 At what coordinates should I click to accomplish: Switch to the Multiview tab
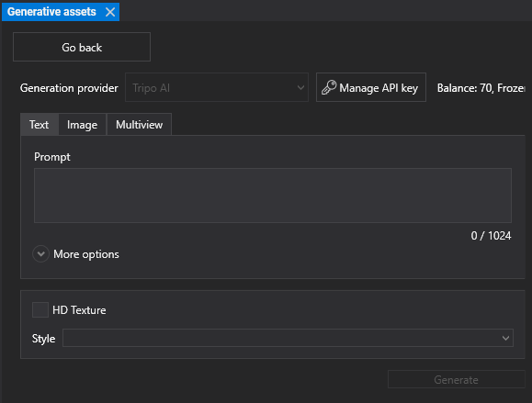coord(139,125)
